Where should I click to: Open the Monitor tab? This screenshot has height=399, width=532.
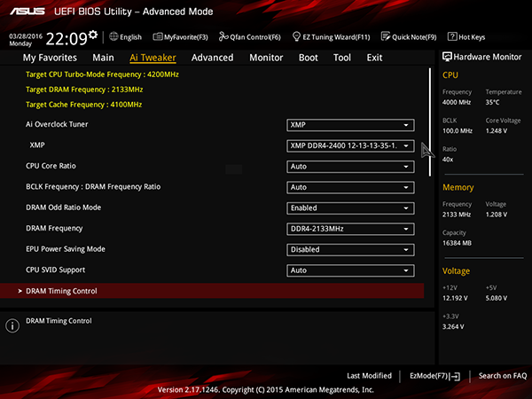coord(266,58)
